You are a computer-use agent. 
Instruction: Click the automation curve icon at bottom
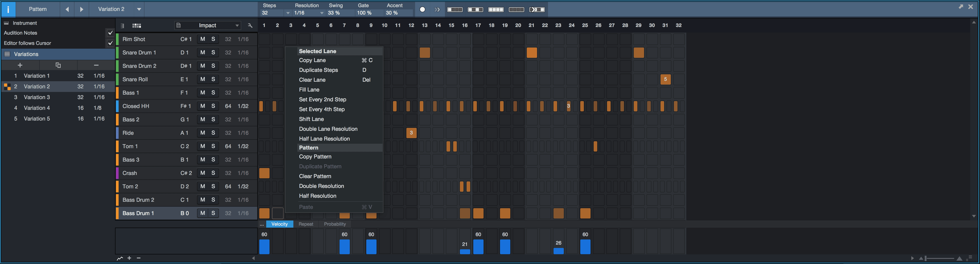(x=120, y=259)
